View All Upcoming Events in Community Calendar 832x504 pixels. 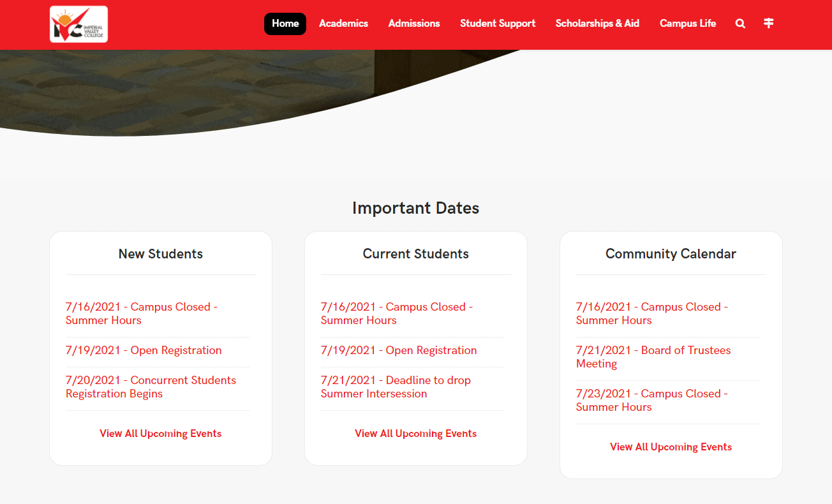point(671,447)
